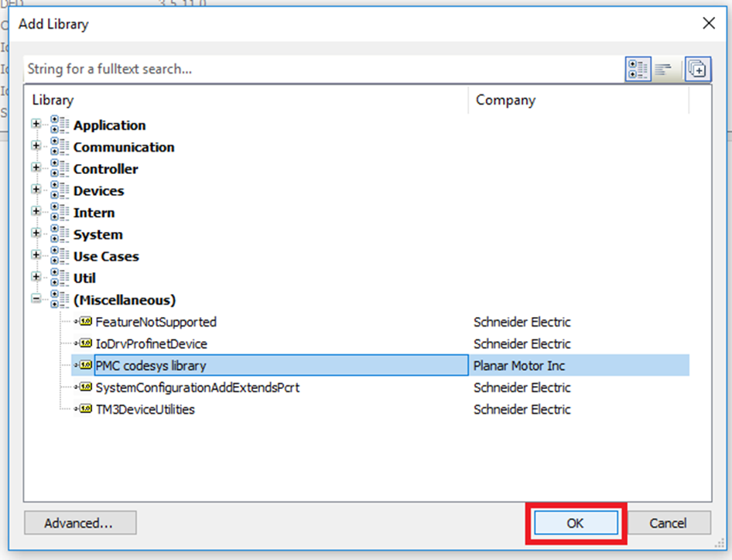Select the System category row
The width and height of the screenshot is (732, 560).
point(97,234)
